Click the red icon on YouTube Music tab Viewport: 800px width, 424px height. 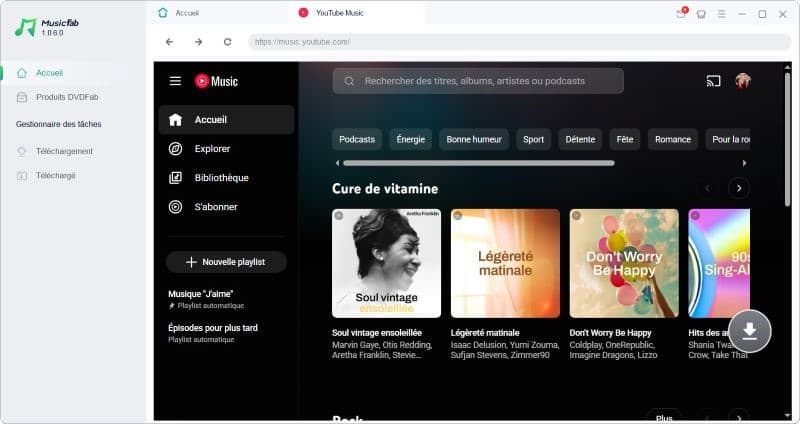303,13
